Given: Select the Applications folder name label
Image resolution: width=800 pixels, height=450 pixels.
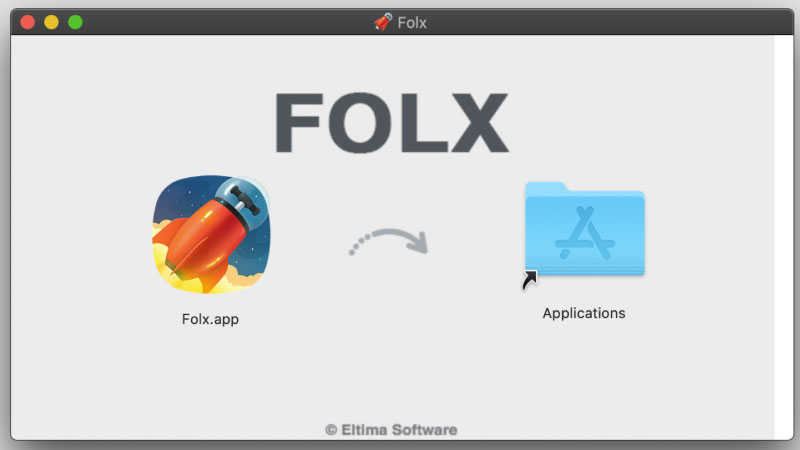Looking at the screenshot, I should coord(584,313).
